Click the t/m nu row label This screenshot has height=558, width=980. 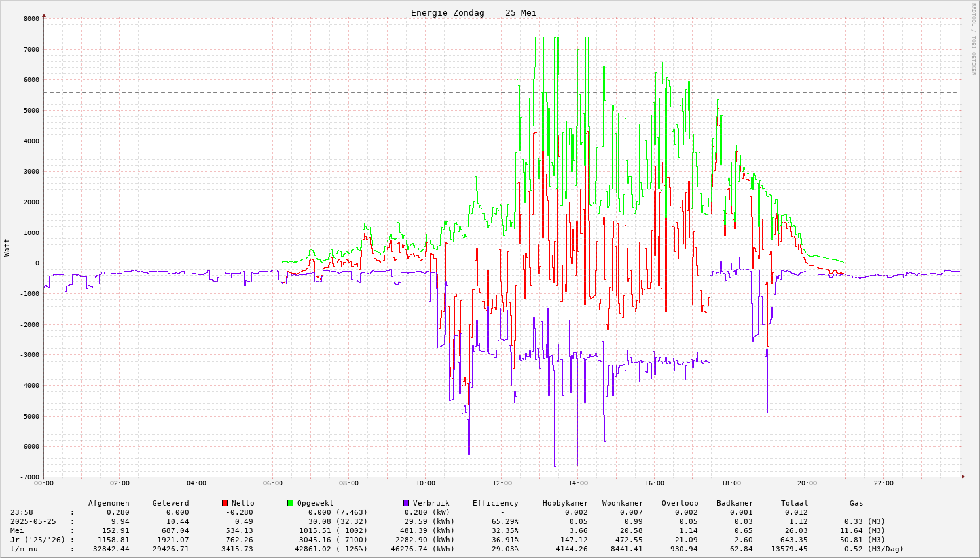pyautogui.click(x=24, y=549)
